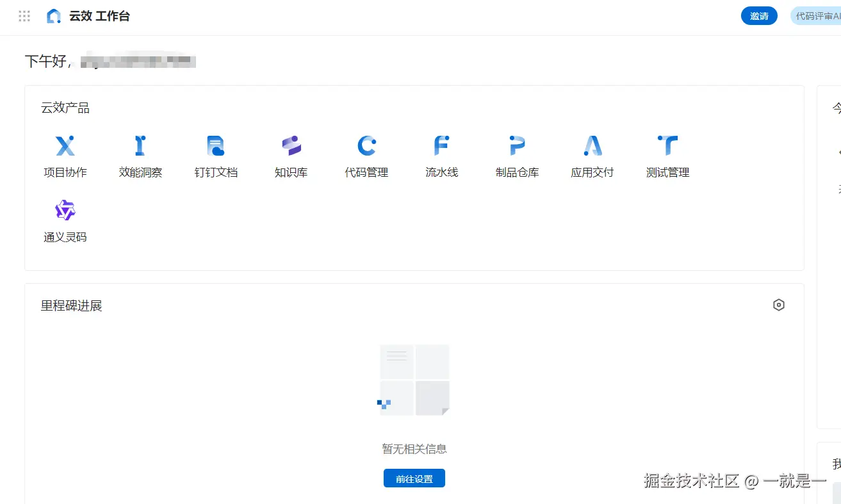Open milestone settings hexagon icon
The width and height of the screenshot is (841, 504).
(x=779, y=305)
